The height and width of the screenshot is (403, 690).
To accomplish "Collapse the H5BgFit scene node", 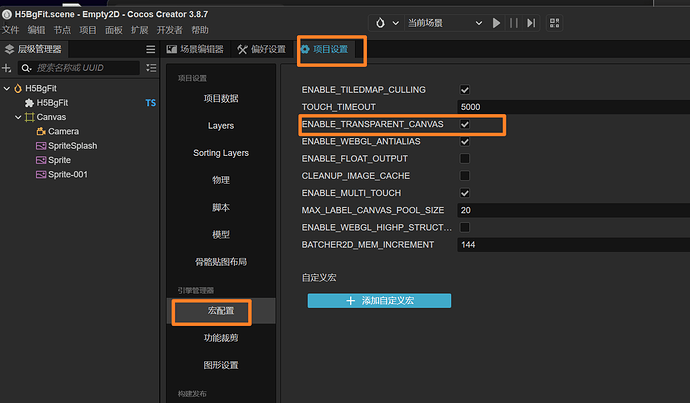I will [x=7, y=88].
